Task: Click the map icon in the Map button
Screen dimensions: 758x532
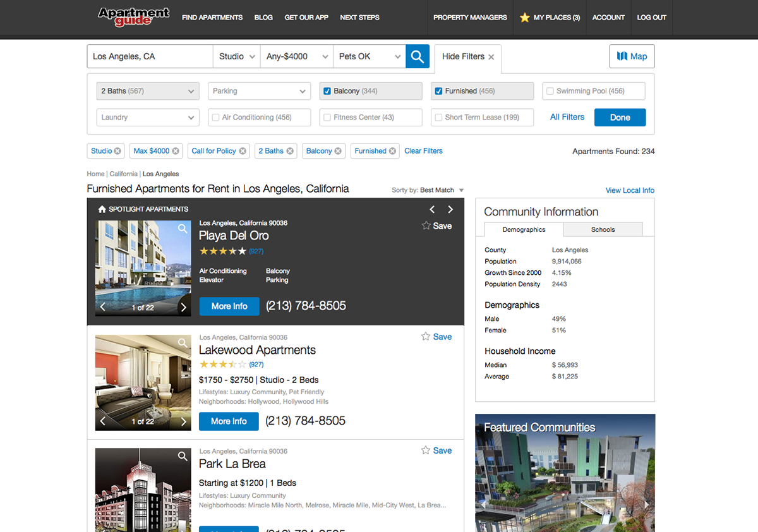Action: 622,56
